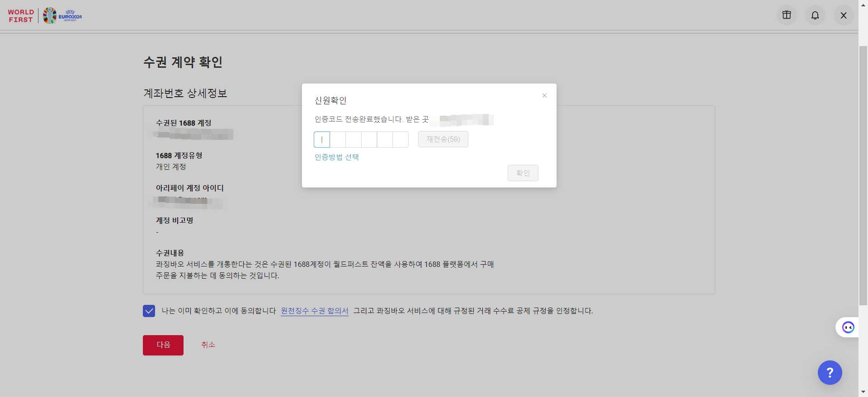This screenshot has height=397, width=868.
Task: Click the 취소 cancel link
Action: click(x=208, y=345)
